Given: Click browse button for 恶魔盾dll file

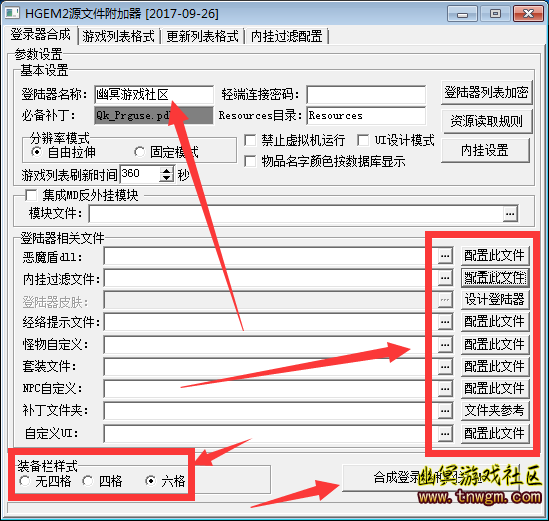Looking at the screenshot, I should (x=445, y=256).
